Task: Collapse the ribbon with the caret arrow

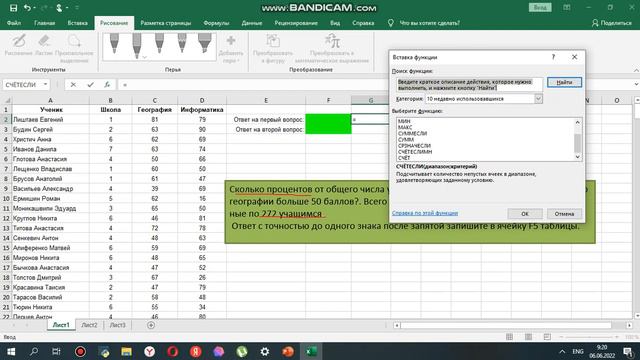Action: [636, 71]
